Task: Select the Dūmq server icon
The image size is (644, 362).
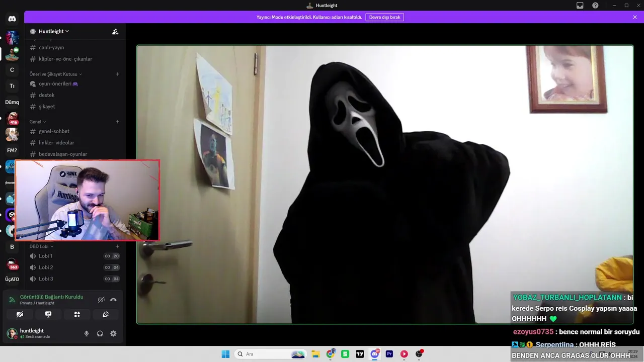Action: click(x=12, y=102)
